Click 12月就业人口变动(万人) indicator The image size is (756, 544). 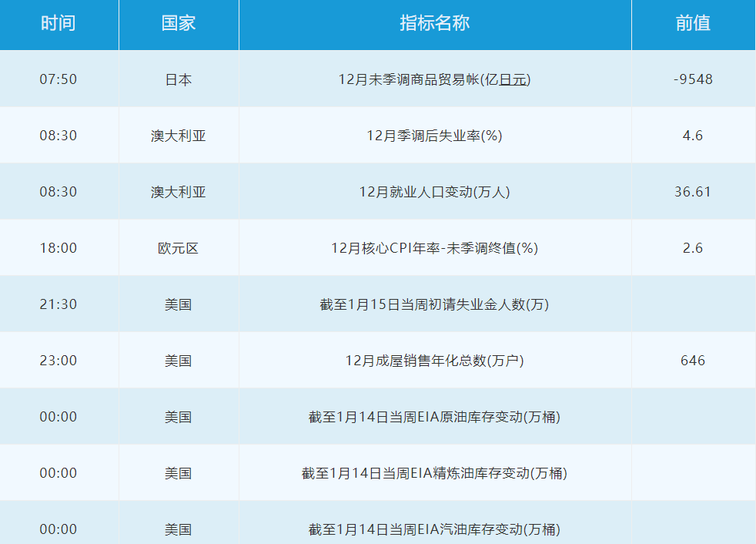(x=435, y=192)
